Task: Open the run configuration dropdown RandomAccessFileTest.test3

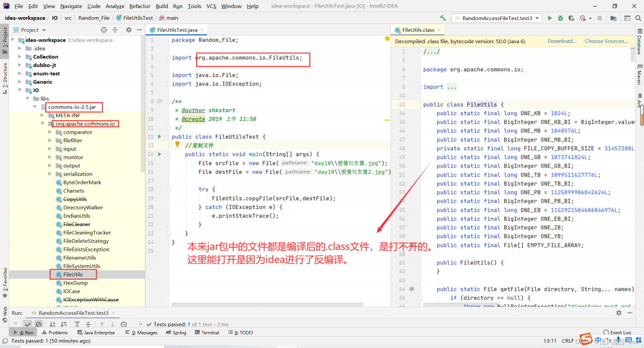Action: click(496, 18)
